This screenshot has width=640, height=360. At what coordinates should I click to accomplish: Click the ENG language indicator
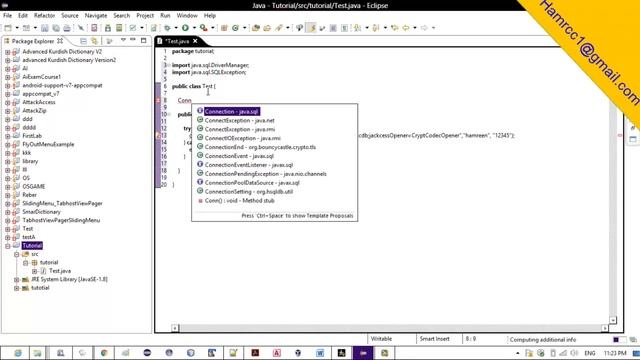coord(590,353)
